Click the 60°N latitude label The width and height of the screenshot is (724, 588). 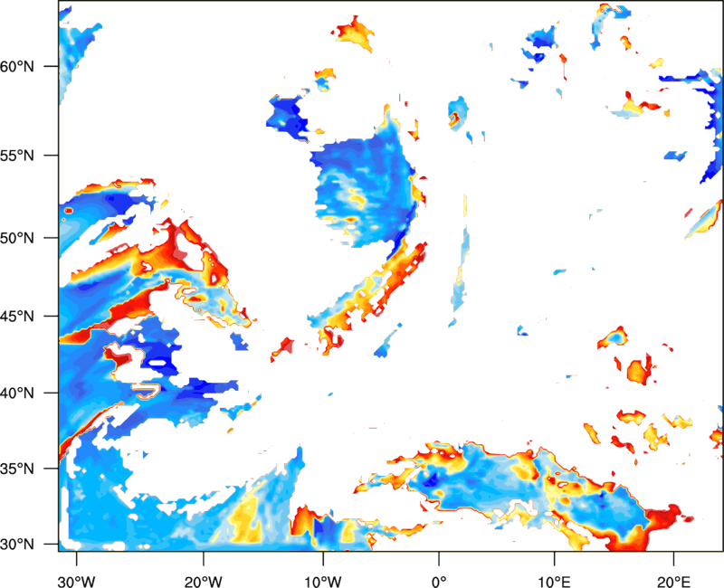tap(17, 66)
